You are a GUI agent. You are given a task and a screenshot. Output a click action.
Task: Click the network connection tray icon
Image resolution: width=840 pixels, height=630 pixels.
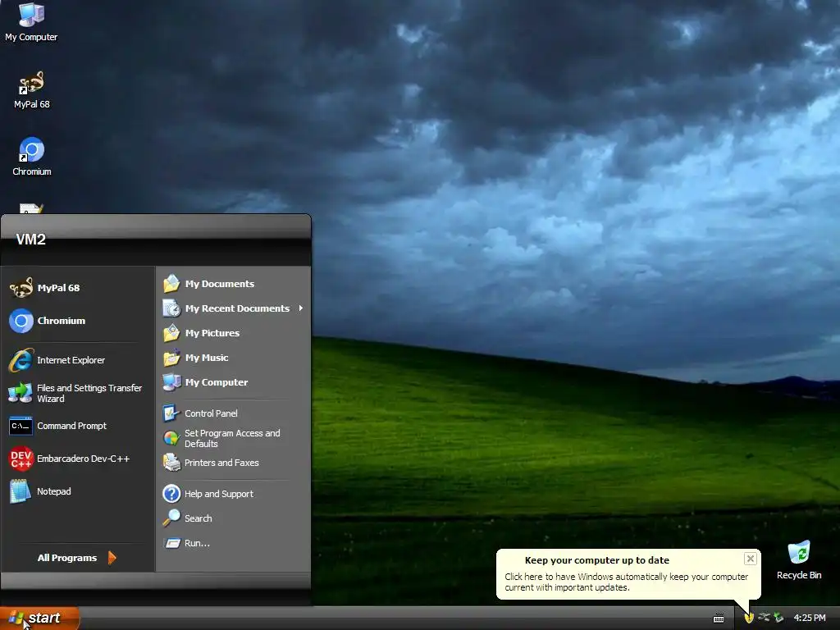pos(764,618)
